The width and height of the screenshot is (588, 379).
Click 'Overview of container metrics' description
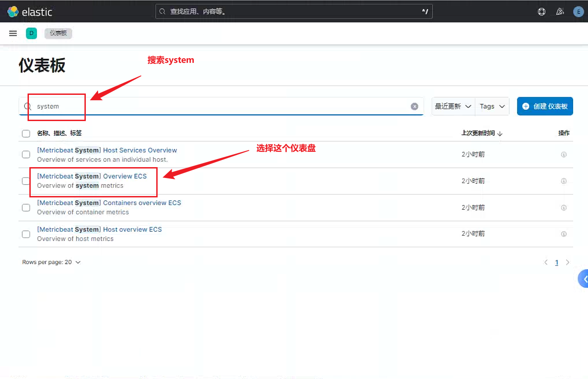coord(83,212)
